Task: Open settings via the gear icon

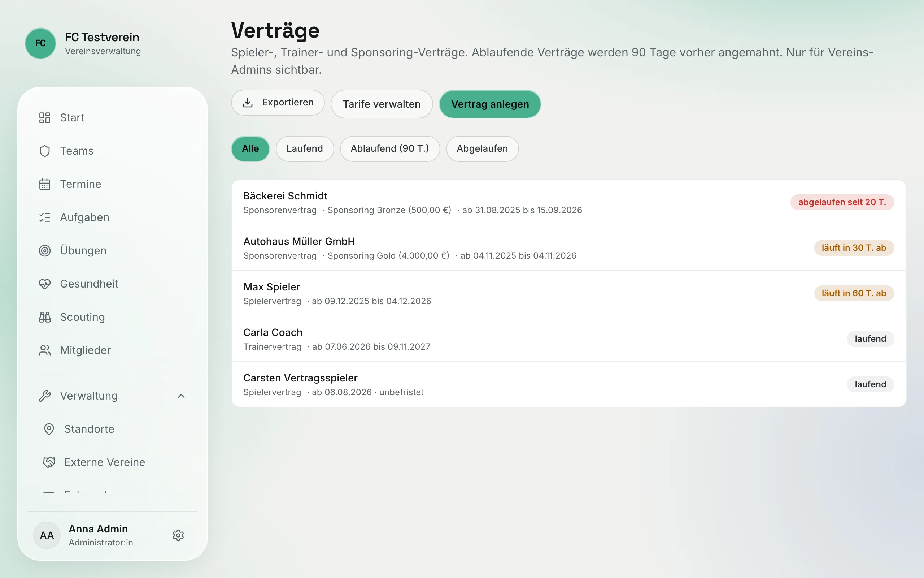Action: tap(178, 536)
